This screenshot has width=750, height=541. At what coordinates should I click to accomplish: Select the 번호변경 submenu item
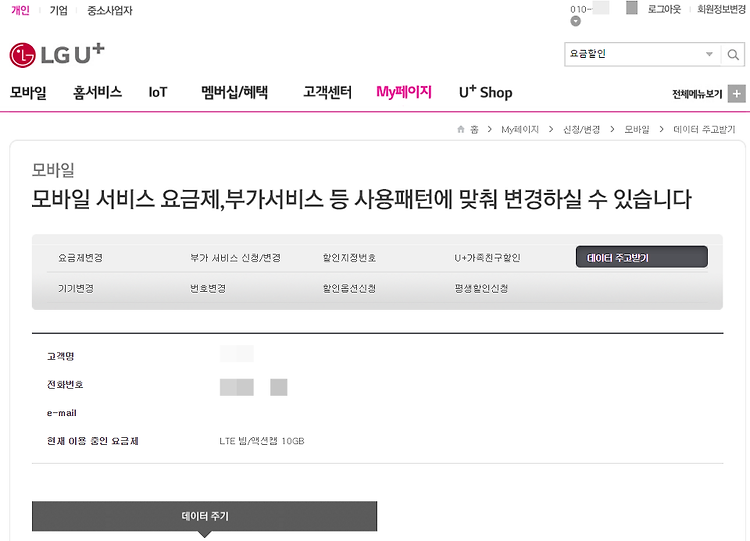pos(208,288)
